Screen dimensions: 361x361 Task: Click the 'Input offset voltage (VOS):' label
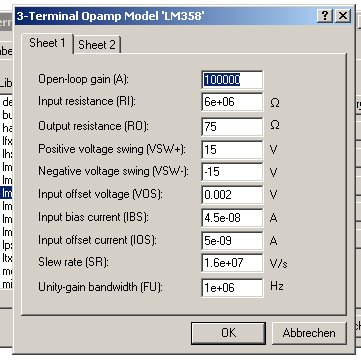[x=100, y=194]
